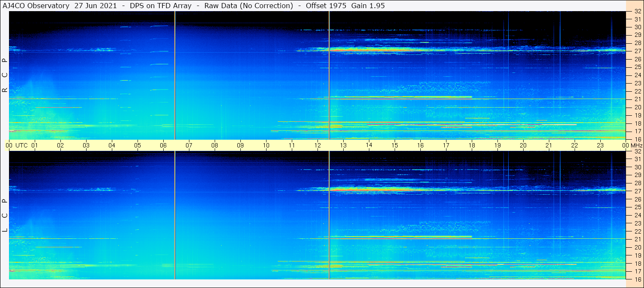Viewport: 644px width, 288px height.
Task: Click the 21 MHz label on LCP frequency axis
Action: click(x=637, y=239)
